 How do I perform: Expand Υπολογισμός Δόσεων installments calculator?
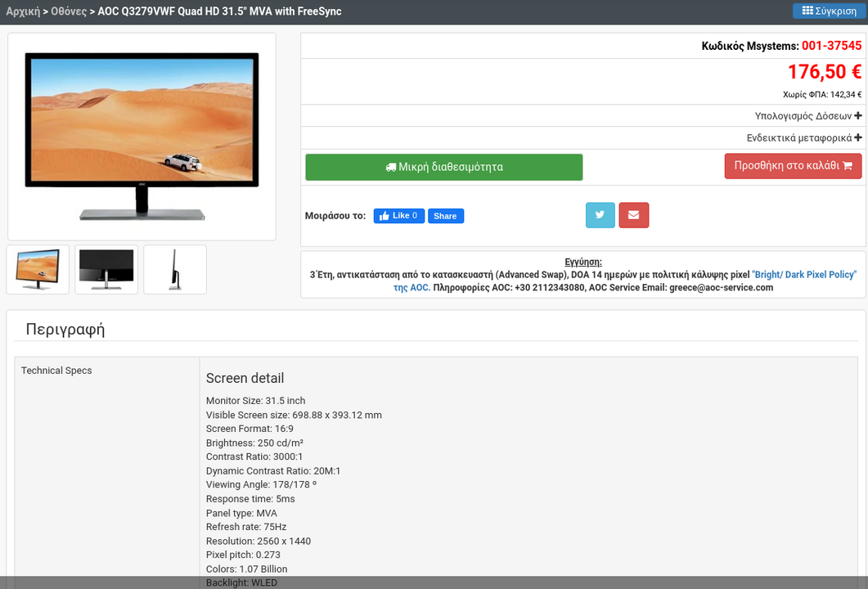point(808,115)
